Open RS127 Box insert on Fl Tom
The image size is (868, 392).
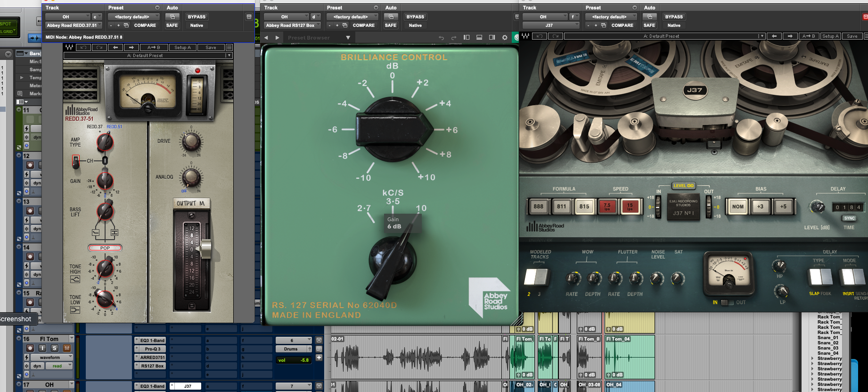(152, 366)
